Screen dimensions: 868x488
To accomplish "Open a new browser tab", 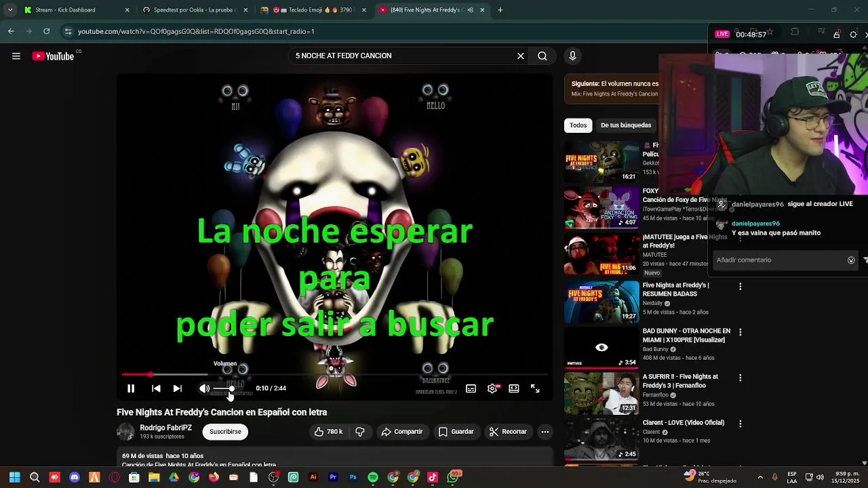I will 500,10.
